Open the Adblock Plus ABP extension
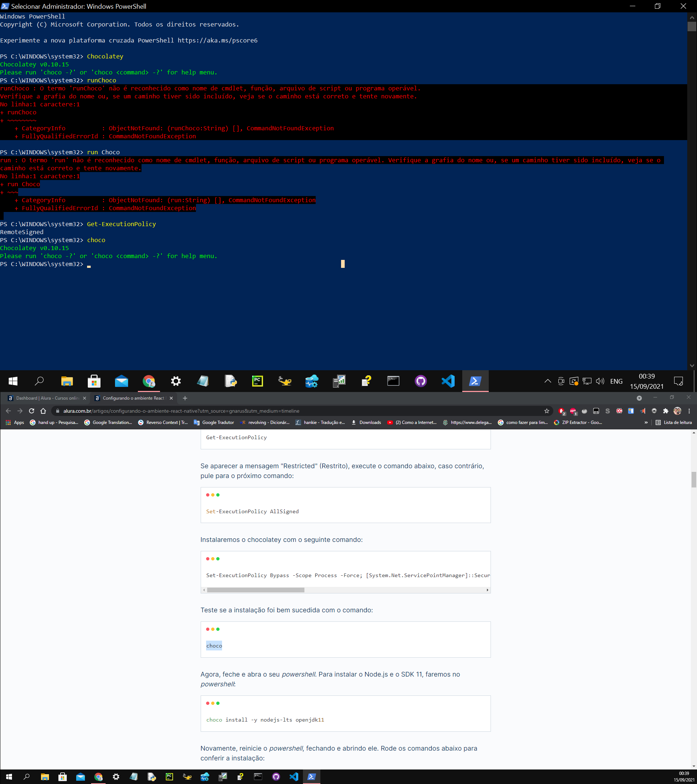Screen dimensions: 697x784 [x=573, y=411]
